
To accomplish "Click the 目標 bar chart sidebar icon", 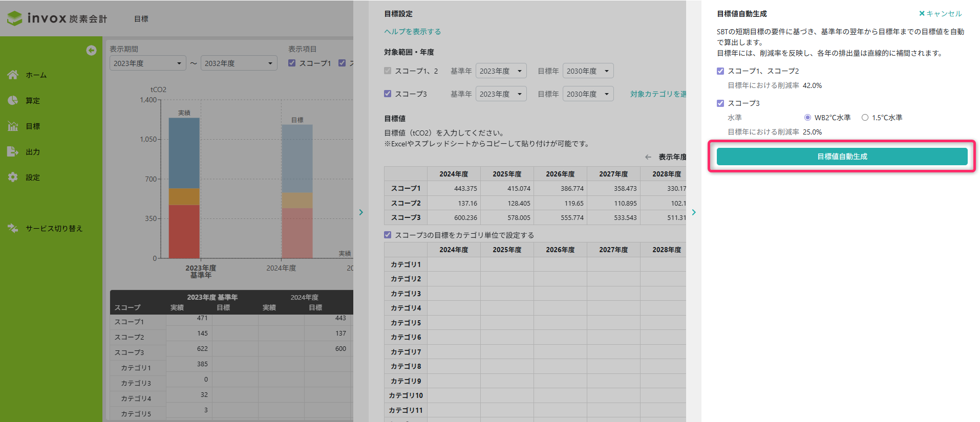I will point(13,126).
